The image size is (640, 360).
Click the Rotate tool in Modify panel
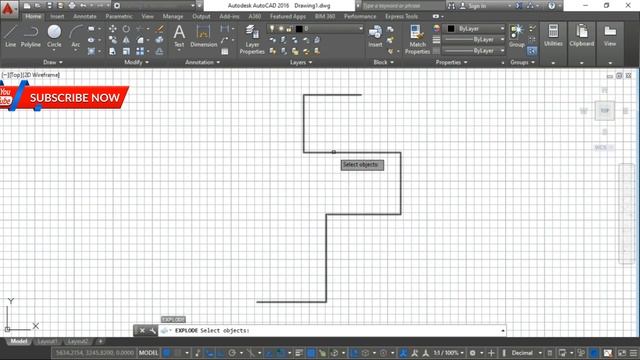click(x=126, y=29)
